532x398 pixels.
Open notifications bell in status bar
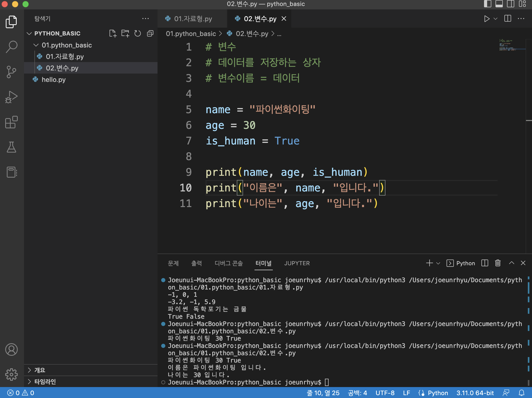522,393
